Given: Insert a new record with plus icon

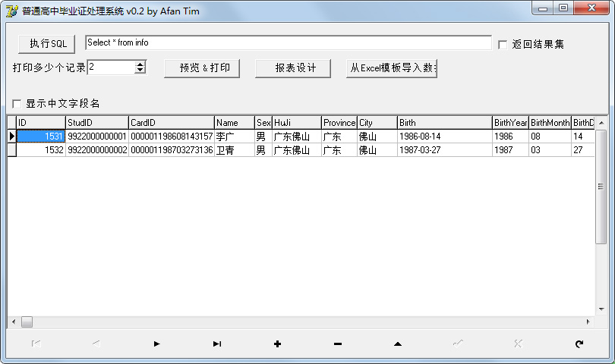Looking at the screenshot, I should pos(277,344).
